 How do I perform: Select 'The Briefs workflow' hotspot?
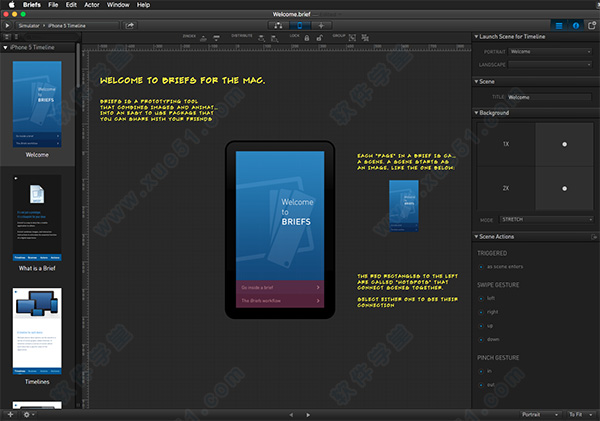280,301
